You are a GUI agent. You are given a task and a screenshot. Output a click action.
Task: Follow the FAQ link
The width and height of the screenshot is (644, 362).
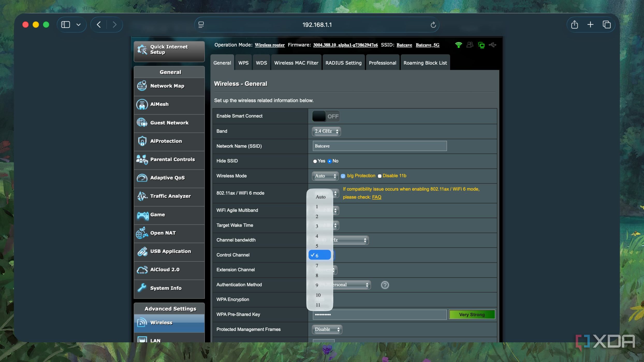pyautogui.click(x=376, y=197)
